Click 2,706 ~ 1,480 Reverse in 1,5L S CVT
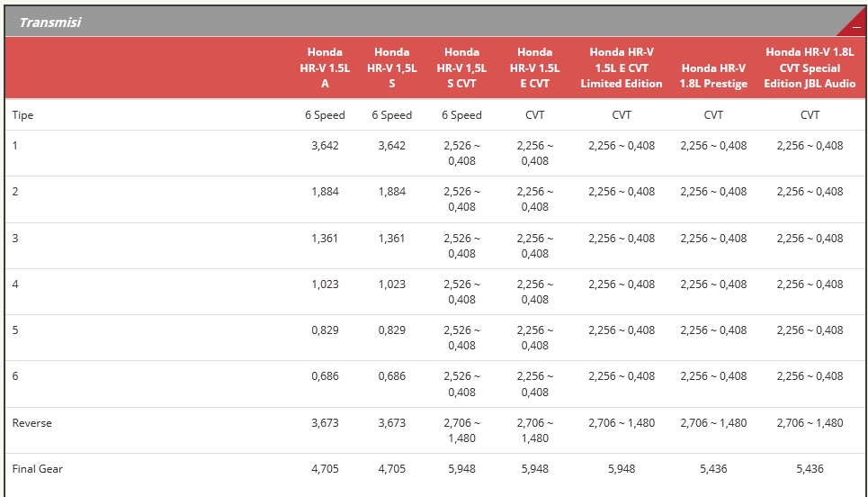Image resolution: width=868 pixels, height=497 pixels. point(461,430)
